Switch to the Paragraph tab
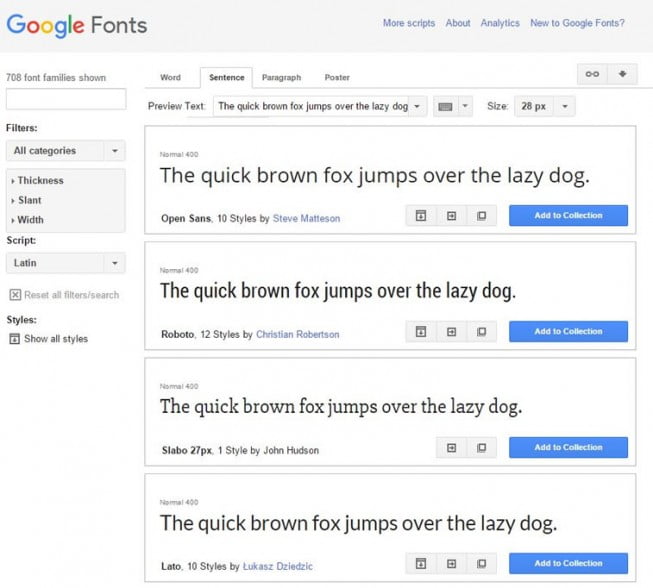653x588 pixels. [x=281, y=77]
